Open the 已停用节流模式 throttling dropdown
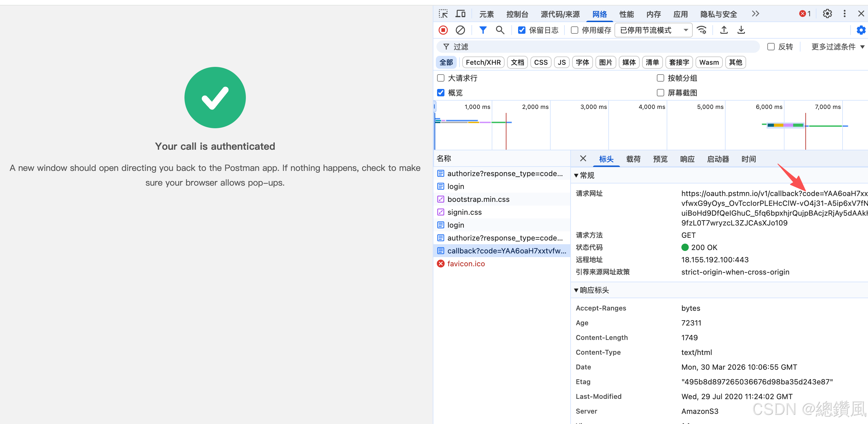868x424 pixels. (653, 30)
